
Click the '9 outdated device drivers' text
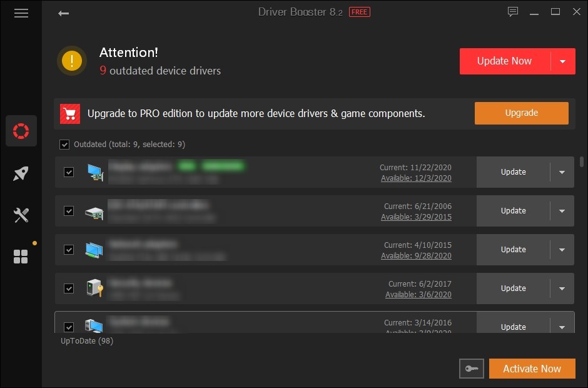click(x=160, y=71)
